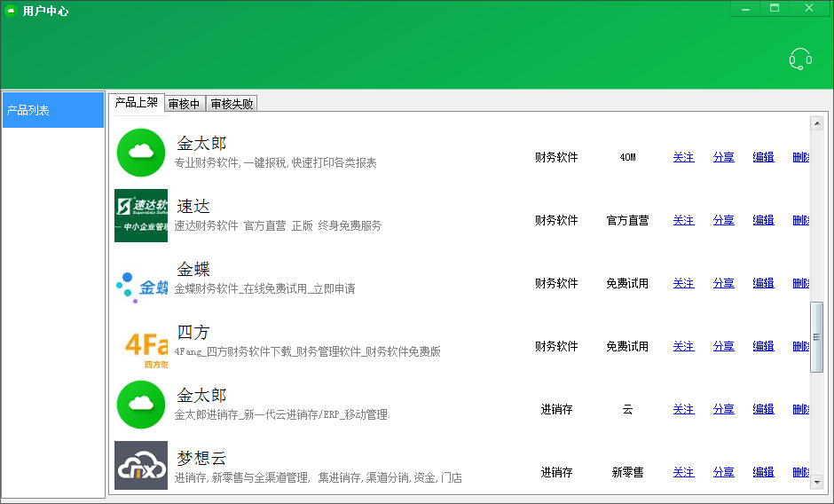
Task: Close the 用户中心 window
Action: coord(809,9)
